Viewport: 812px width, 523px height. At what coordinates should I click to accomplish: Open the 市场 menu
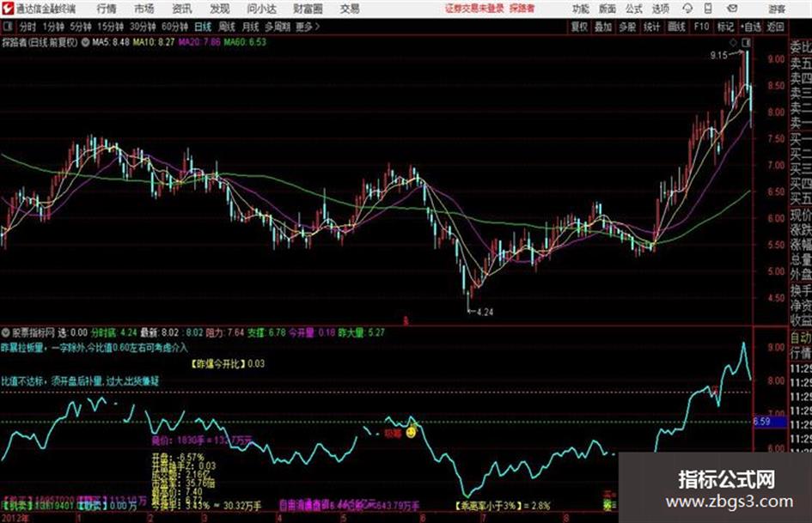pos(144,9)
